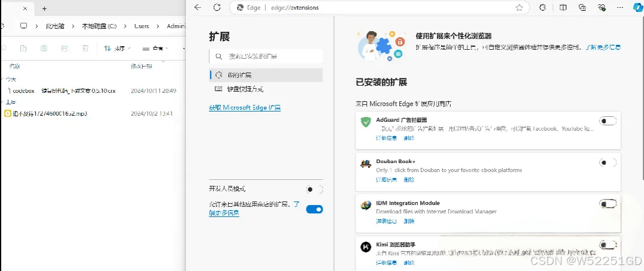Viewport: 644px width, 271px height.
Task: Open the Extensions puzzle icon in Edge toolbar
Action: [x=543, y=7]
